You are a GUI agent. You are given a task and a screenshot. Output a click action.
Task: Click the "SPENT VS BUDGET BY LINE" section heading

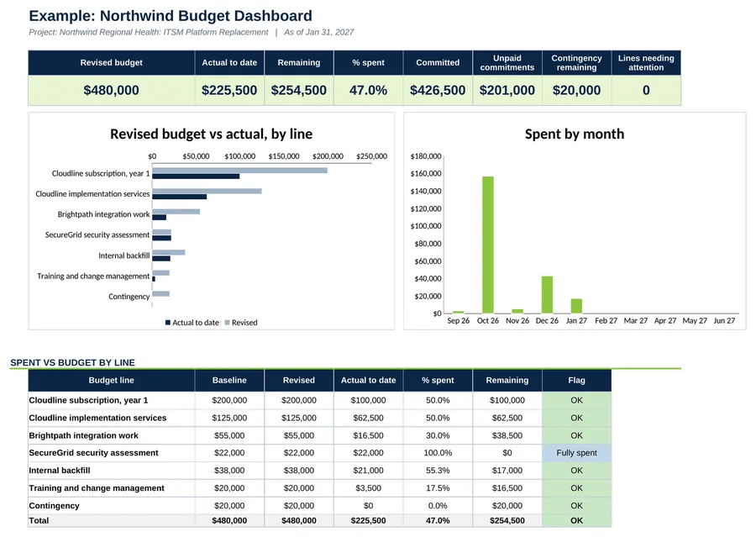pos(73,363)
